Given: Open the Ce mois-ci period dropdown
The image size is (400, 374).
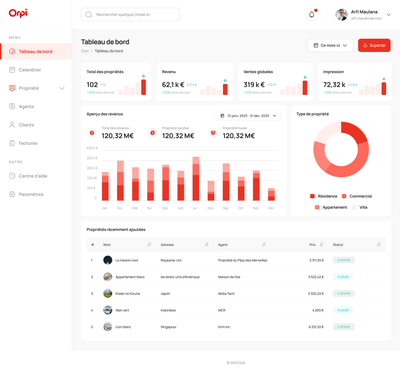Looking at the screenshot, I should pyautogui.click(x=330, y=45).
